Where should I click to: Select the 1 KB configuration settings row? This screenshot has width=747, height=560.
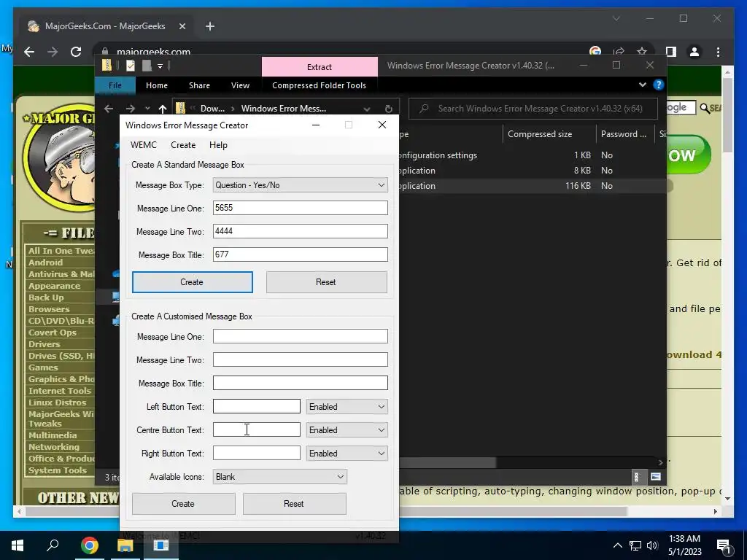point(532,155)
